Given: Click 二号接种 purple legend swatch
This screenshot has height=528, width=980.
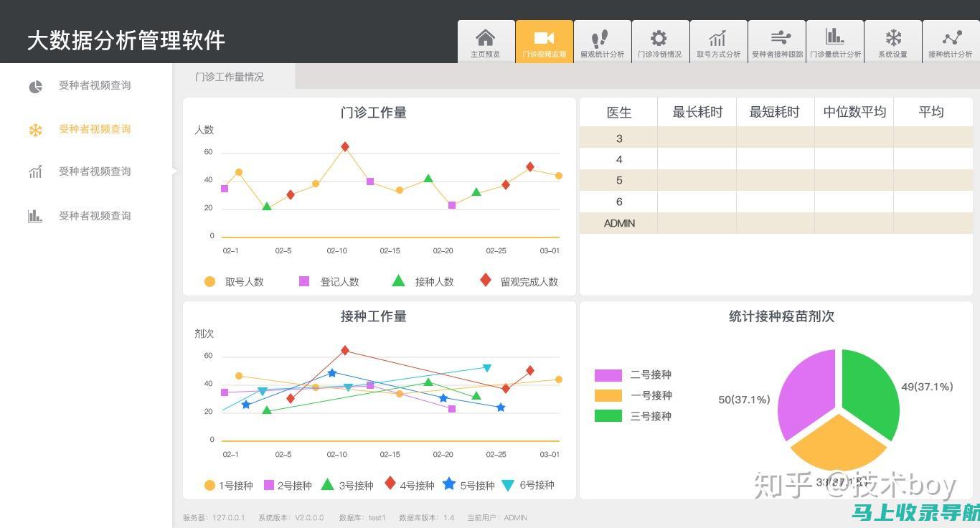Looking at the screenshot, I should point(608,375).
